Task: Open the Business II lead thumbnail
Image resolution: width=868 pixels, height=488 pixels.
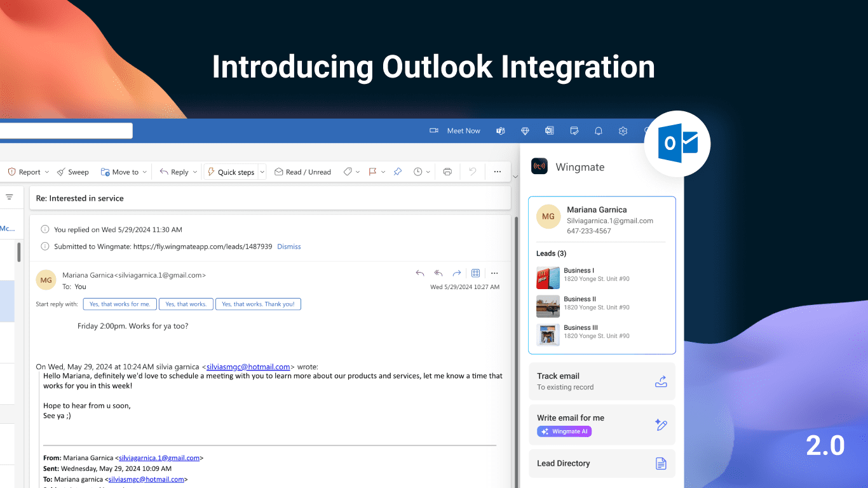Action: click(x=548, y=306)
